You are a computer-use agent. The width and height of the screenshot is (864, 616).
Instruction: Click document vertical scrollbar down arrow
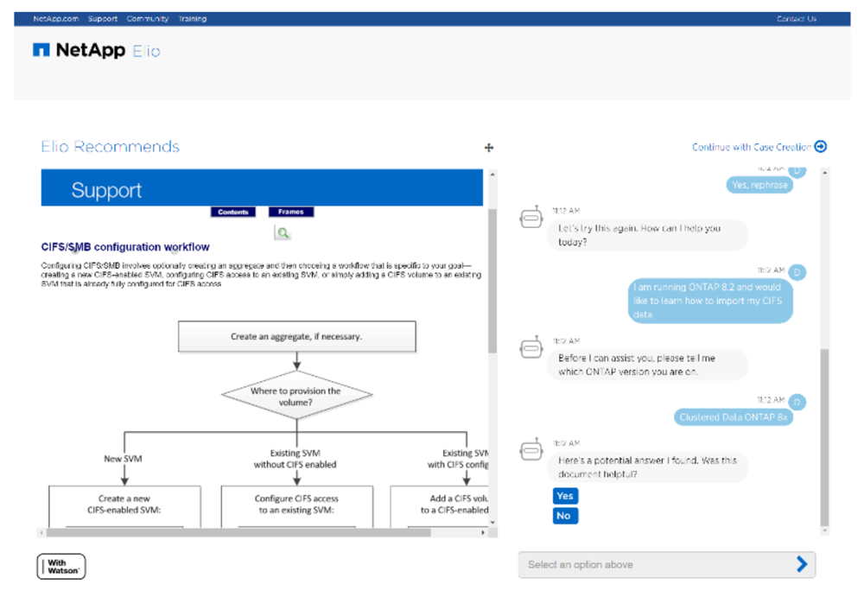[492, 523]
